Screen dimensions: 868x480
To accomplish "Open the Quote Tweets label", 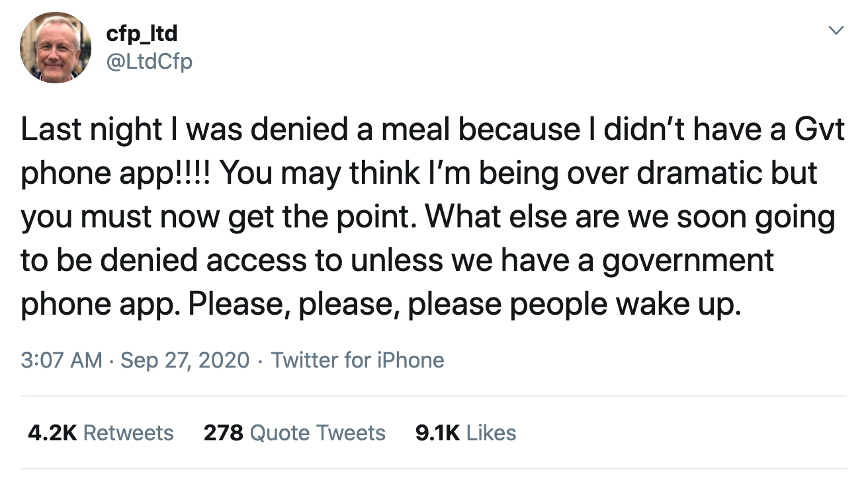I will pos(318,433).
